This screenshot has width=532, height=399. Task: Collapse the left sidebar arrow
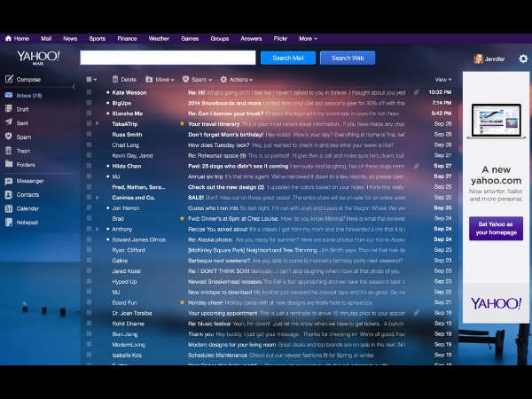tap(74, 87)
